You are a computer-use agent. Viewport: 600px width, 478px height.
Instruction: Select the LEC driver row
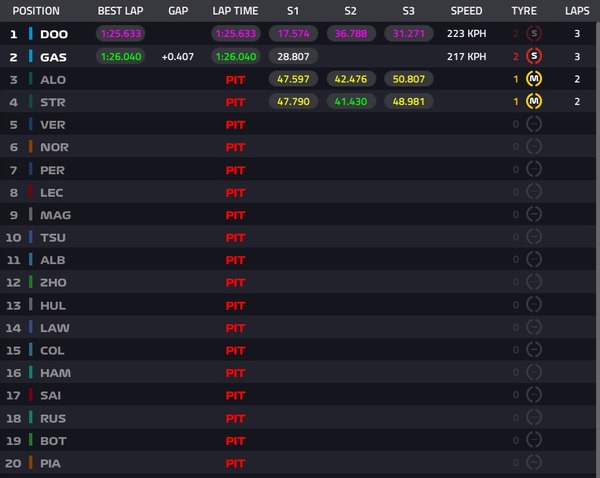[x=298, y=193]
